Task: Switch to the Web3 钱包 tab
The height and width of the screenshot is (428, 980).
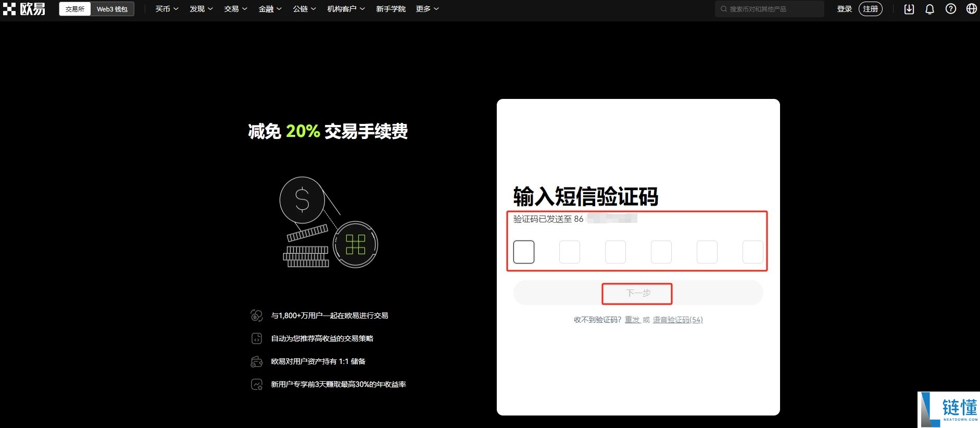Action: [112, 9]
